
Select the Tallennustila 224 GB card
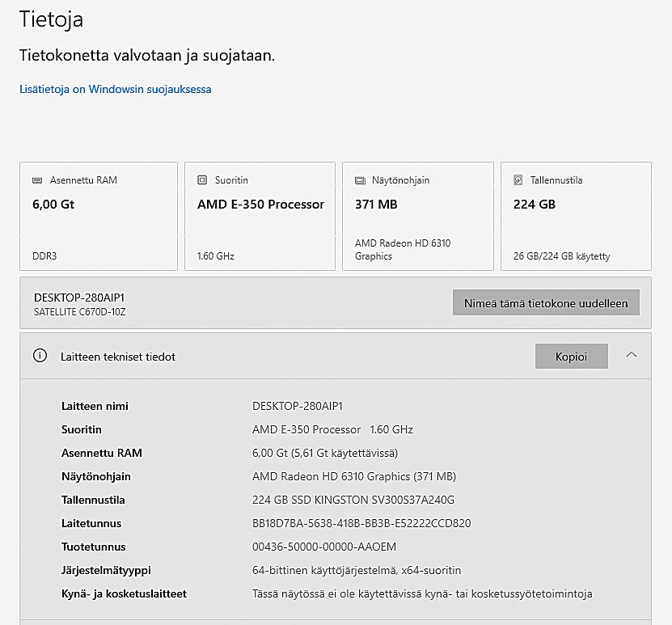point(576,217)
